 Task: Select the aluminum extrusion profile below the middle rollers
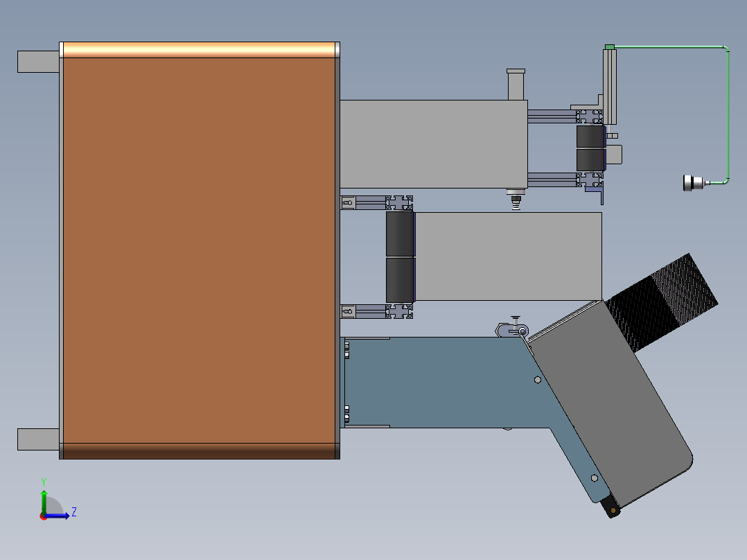click(x=399, y=312)
